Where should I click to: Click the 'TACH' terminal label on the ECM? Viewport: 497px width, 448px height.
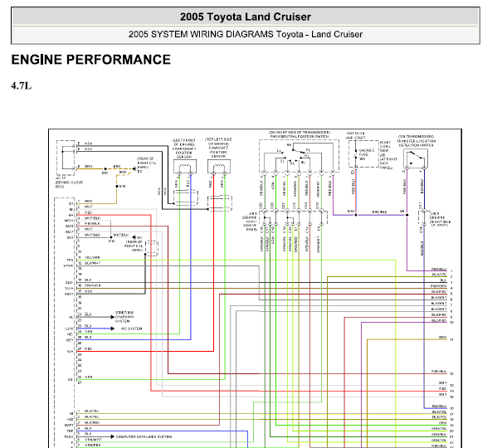[x=69, y=437]
